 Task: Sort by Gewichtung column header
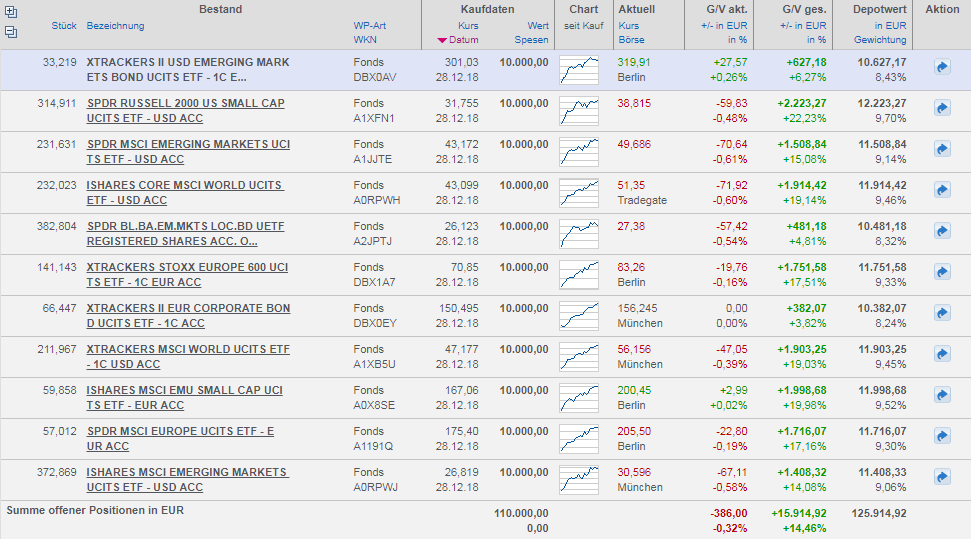point(880,40)
